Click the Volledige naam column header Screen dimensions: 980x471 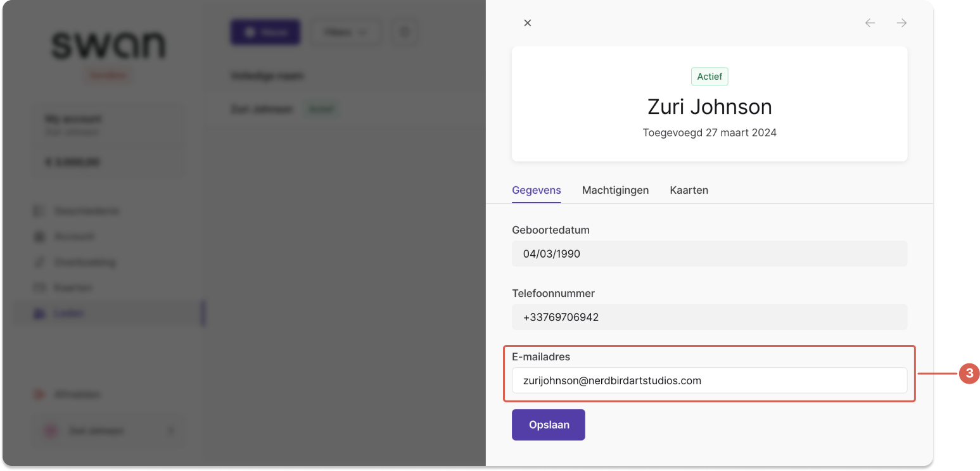click(267, 76)
